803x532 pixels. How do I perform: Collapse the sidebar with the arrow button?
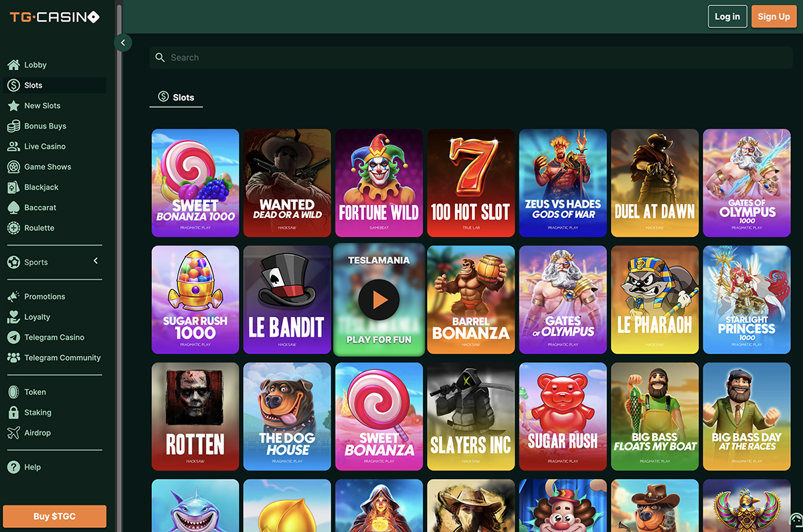(122, 43)
